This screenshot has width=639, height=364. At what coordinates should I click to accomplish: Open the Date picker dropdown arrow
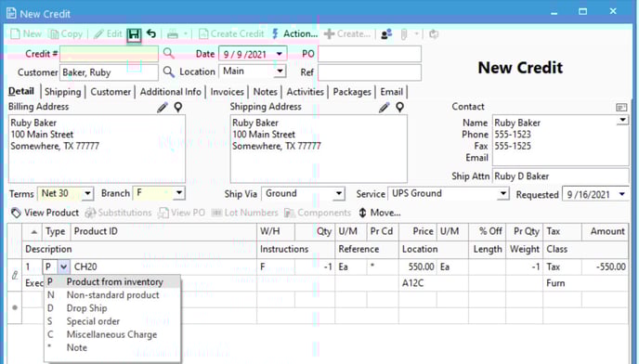280,54
